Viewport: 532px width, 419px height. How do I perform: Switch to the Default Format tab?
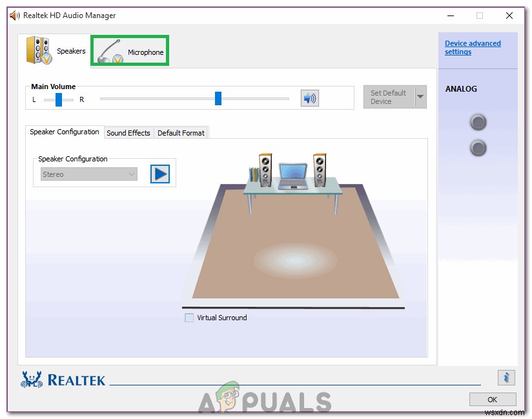coord(181,133)
